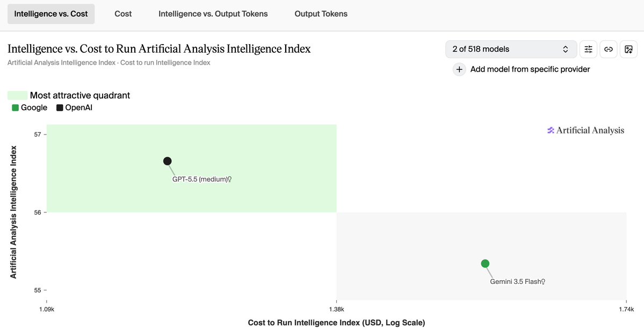The height and width of the screenshot is (334, 644).
Task: Open the chart settings sliders icon
Action: [588, 49]
